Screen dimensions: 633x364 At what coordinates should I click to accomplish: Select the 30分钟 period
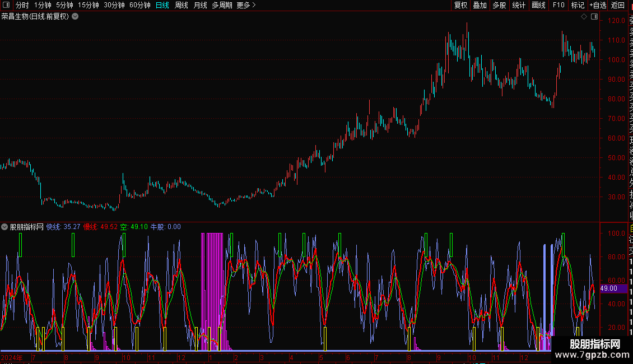[x=114, y=5]
